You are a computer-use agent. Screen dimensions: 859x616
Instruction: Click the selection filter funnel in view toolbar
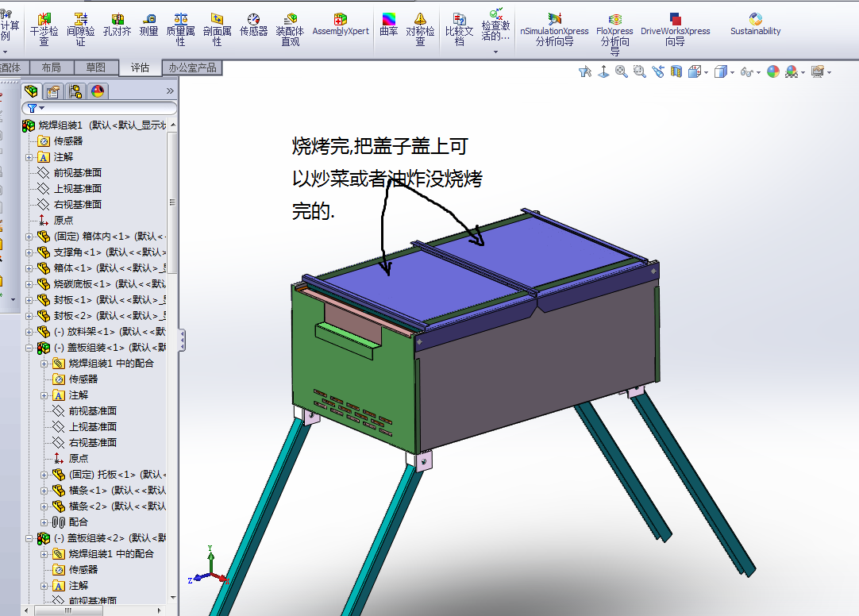click(585, 71)
